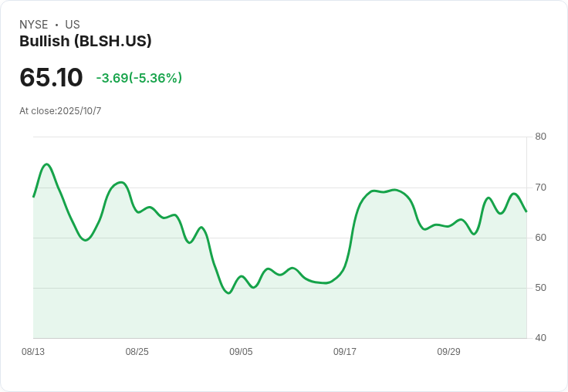This screenshot has width=568, height=392.
Task: Click the leftmost start of the price line
Action: click(33, 197)
